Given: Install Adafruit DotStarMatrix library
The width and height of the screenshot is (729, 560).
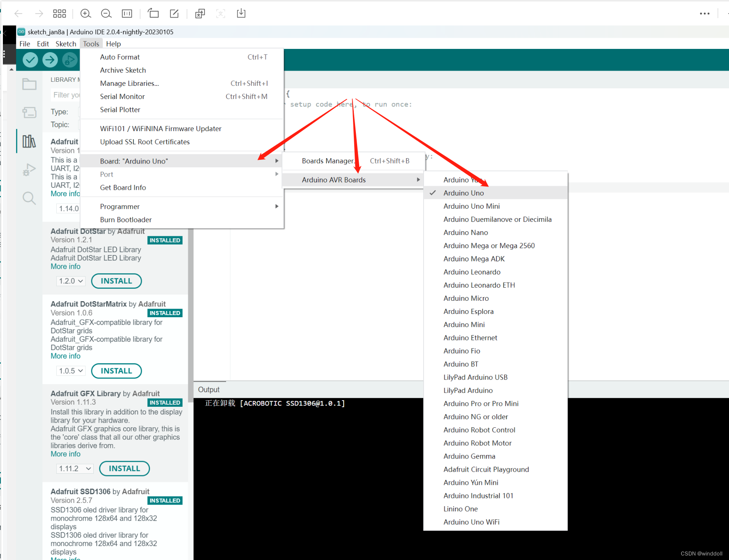Looking at the screenshot, I should point(116,371).
